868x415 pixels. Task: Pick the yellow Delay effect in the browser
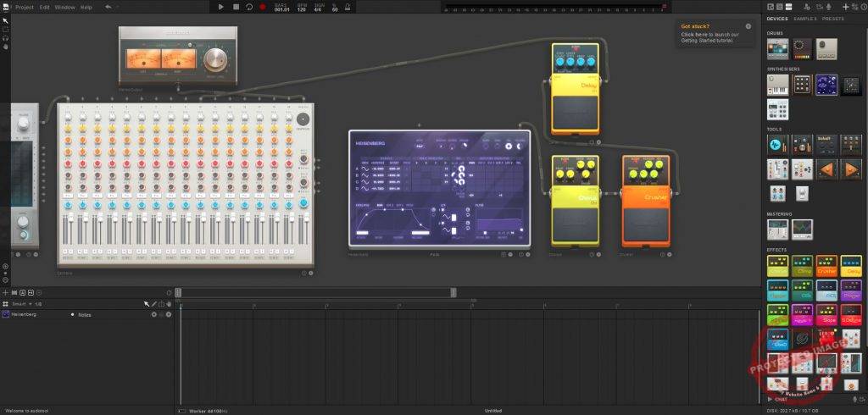tap(851, 266)
